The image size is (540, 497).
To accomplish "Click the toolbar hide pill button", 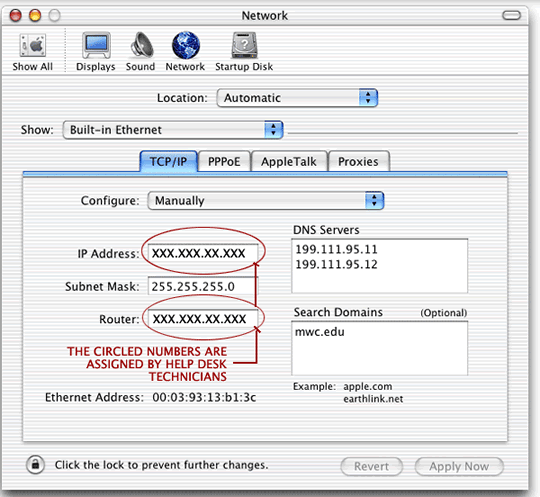I will 511,15.
